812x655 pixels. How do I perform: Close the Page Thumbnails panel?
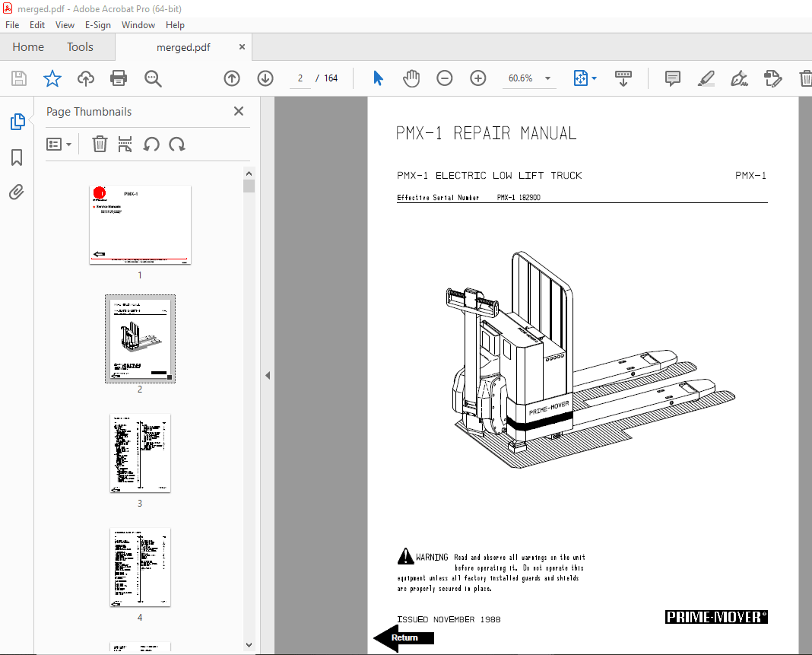coord(238,111)
